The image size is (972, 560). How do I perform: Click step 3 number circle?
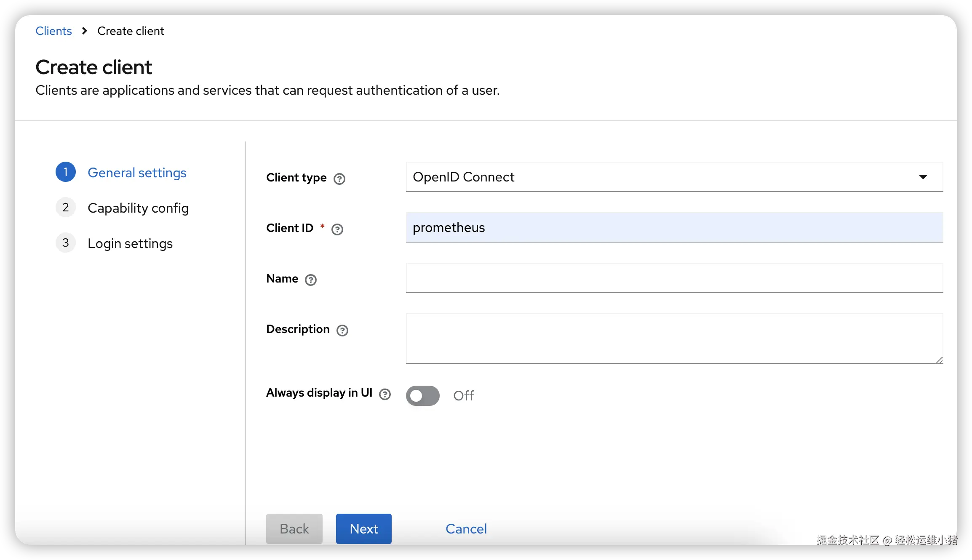(x=66, y=243)
